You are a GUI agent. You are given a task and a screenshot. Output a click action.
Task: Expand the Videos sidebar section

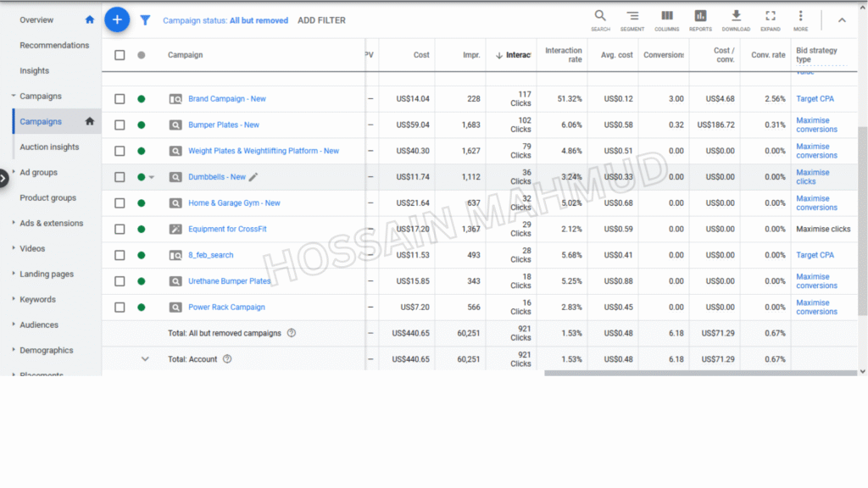coord(14,248)
